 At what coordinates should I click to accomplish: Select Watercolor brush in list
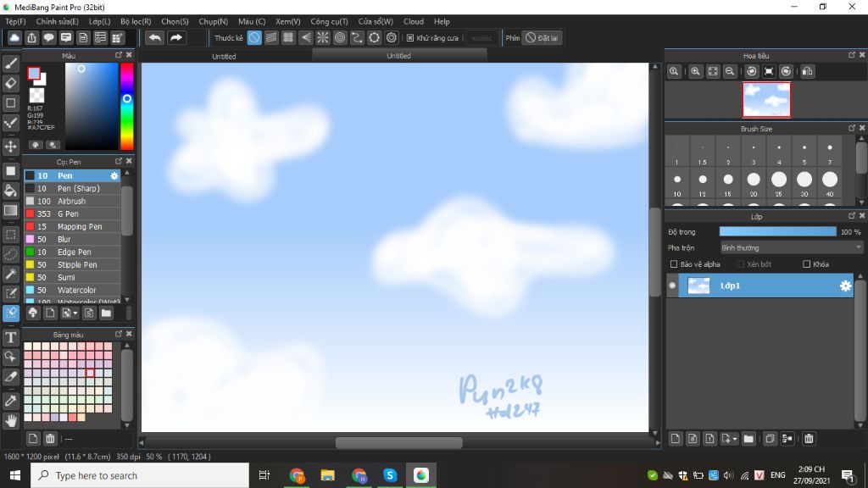coord(72,290)
